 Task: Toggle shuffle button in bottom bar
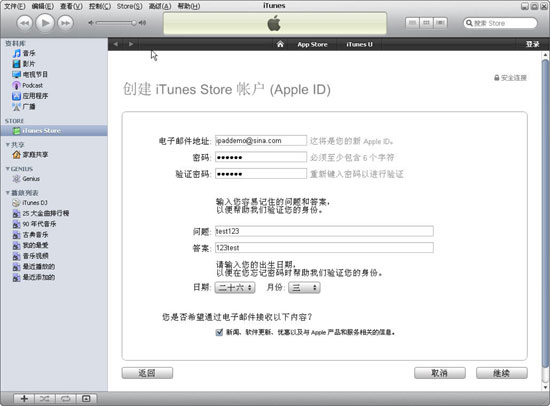tap(45, 398)
